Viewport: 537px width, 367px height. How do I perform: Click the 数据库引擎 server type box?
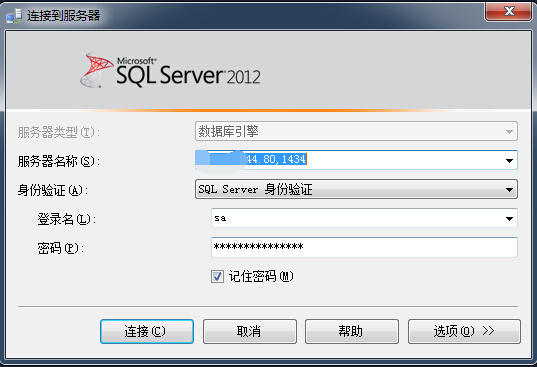[x=356, y=131]
